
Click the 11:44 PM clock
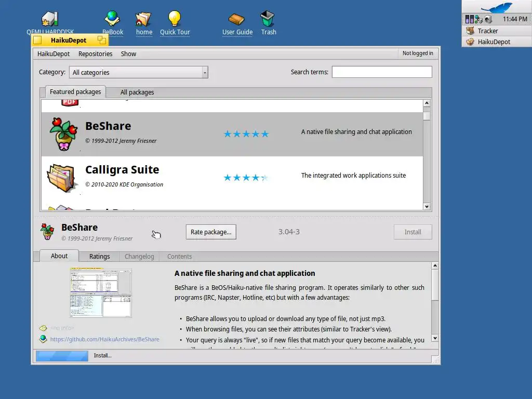515,19
